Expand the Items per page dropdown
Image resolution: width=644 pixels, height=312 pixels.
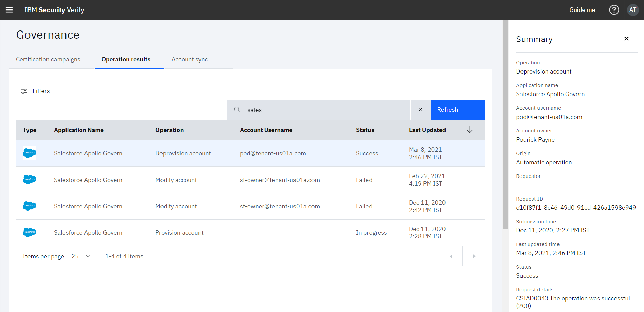(x=81, y=256)
